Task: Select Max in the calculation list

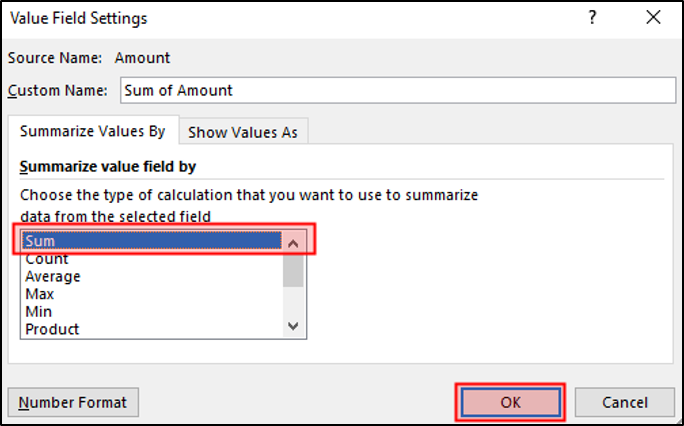Action: [40, 294]
